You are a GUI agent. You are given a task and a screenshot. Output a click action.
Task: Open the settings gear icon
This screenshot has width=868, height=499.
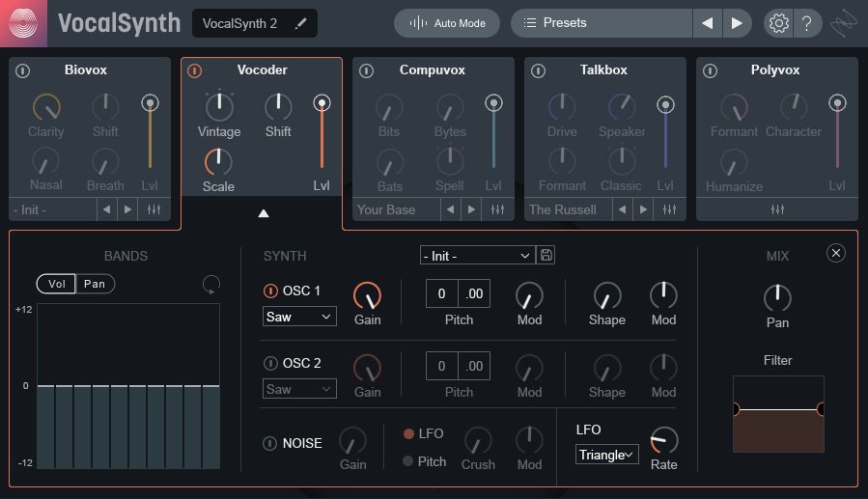(x=778, y=23)
